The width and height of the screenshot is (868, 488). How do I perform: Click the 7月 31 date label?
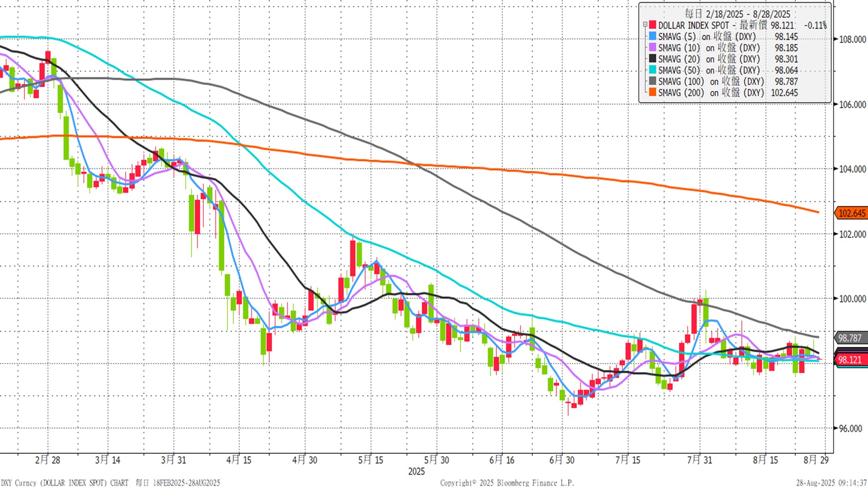(699, 460)
